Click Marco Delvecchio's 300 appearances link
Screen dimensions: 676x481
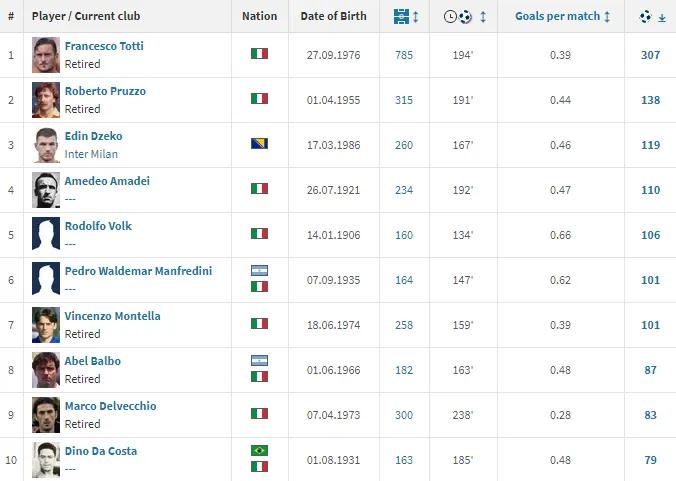[x=404, y=414]
